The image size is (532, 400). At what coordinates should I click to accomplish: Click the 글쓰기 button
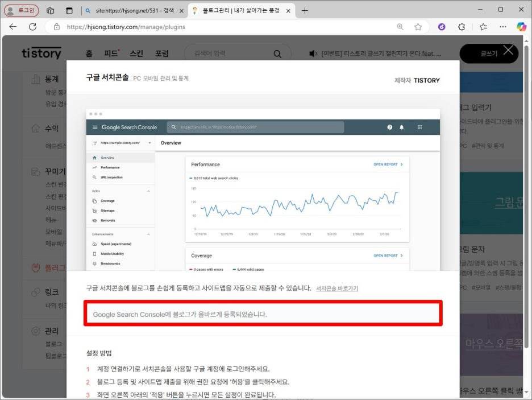[x=489, y=53]
